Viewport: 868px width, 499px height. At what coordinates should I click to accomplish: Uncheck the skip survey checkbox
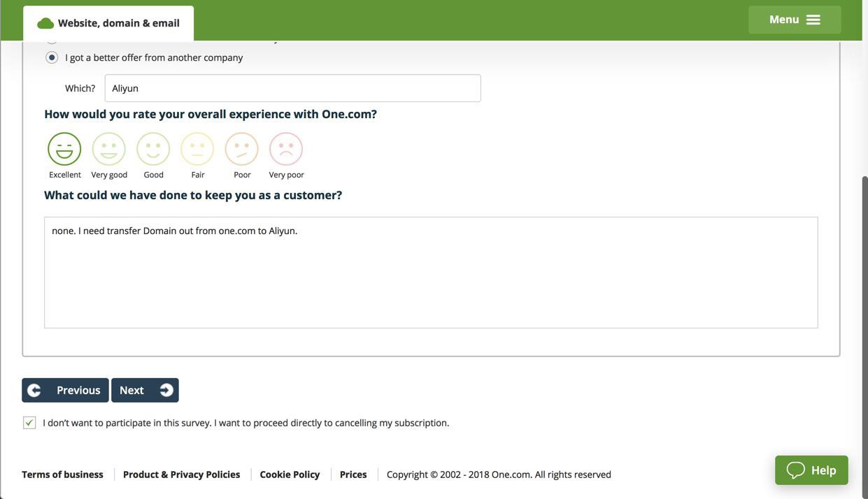pyautogui.click(x=29, y=423)
